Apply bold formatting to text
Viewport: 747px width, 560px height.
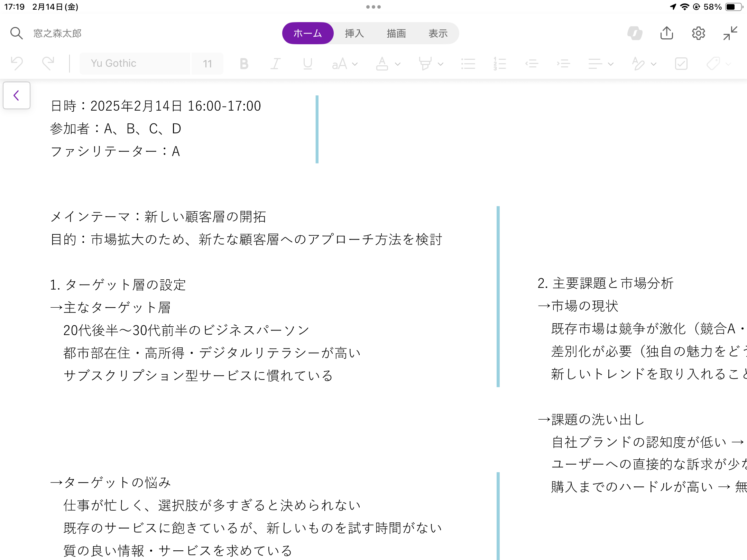[x=244, y=63]
